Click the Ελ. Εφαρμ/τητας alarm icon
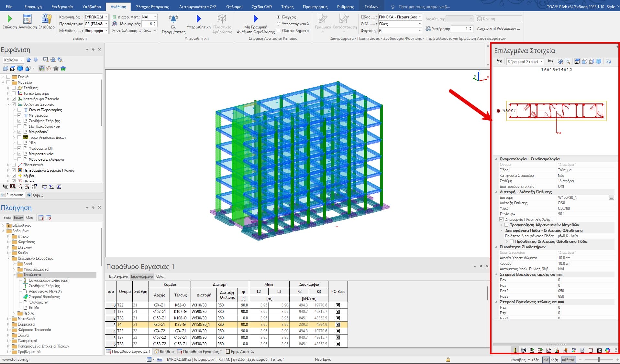The height and width of the screenshot is (364, 620). point(173,19)
